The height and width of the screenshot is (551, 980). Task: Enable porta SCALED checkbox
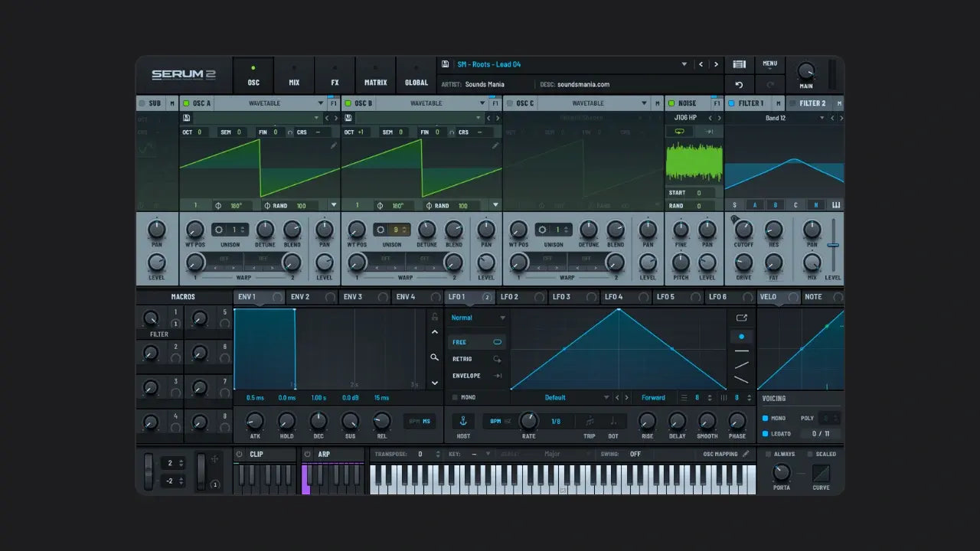click(x=809, y=454)
